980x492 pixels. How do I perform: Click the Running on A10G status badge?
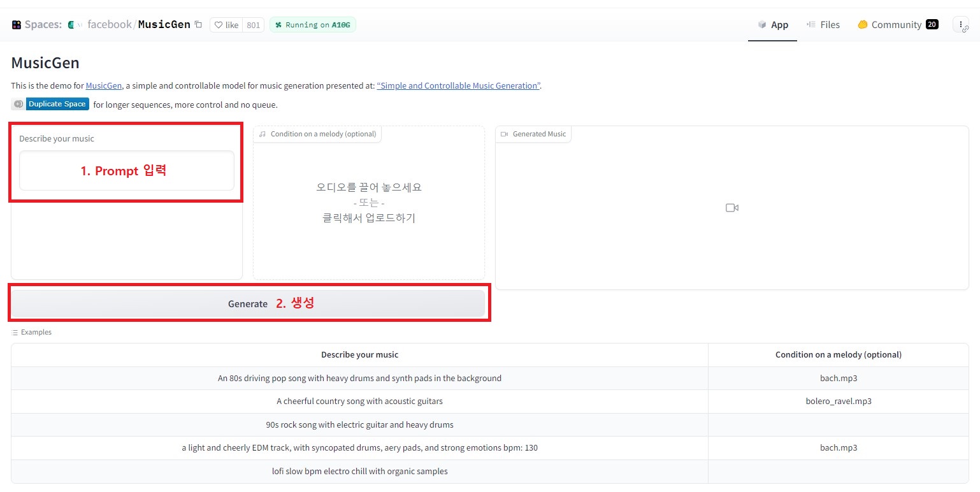pos(313,25)
